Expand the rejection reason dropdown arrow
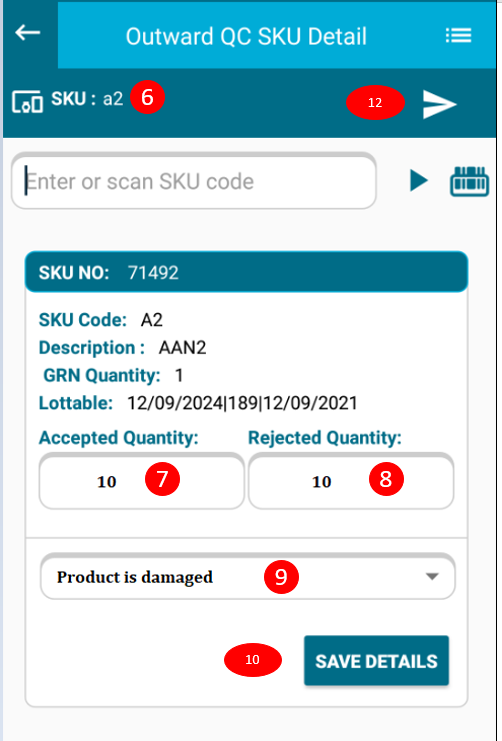502x741 pixels. [x=432, y=577]
